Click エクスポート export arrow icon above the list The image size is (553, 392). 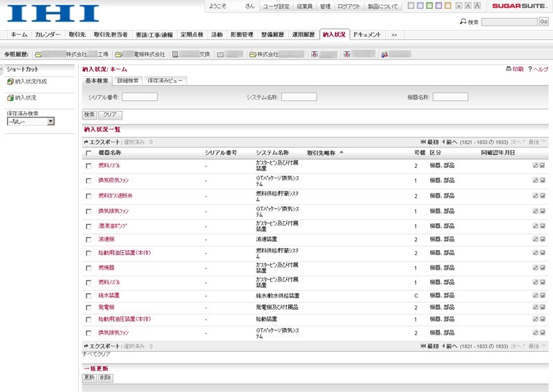[x=86, y=142]
